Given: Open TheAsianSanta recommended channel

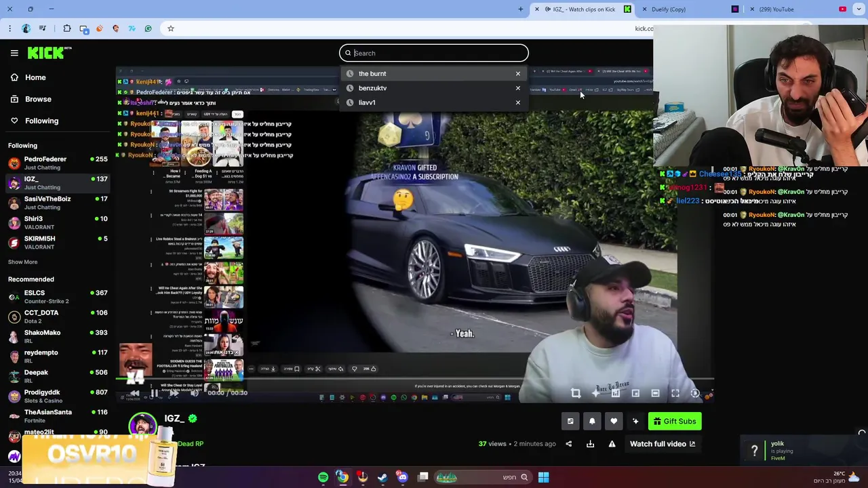Looking at the screenshot, I should (57, 415).
